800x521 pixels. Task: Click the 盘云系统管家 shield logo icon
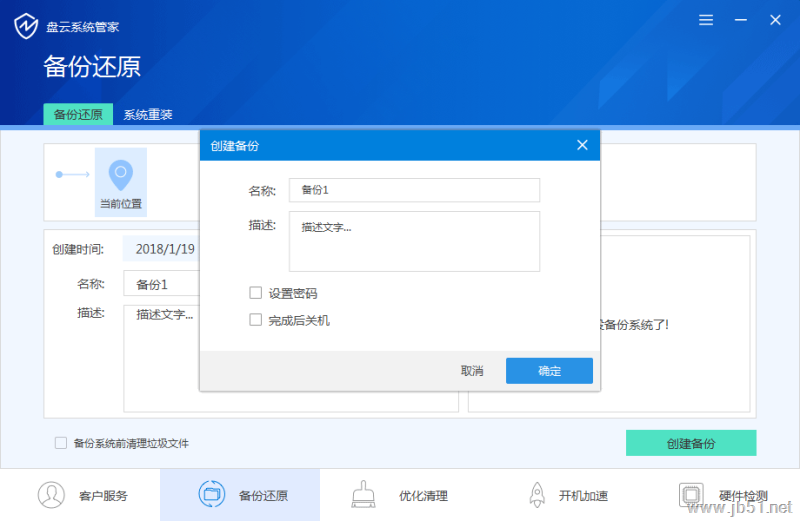(x=26, y=26)
